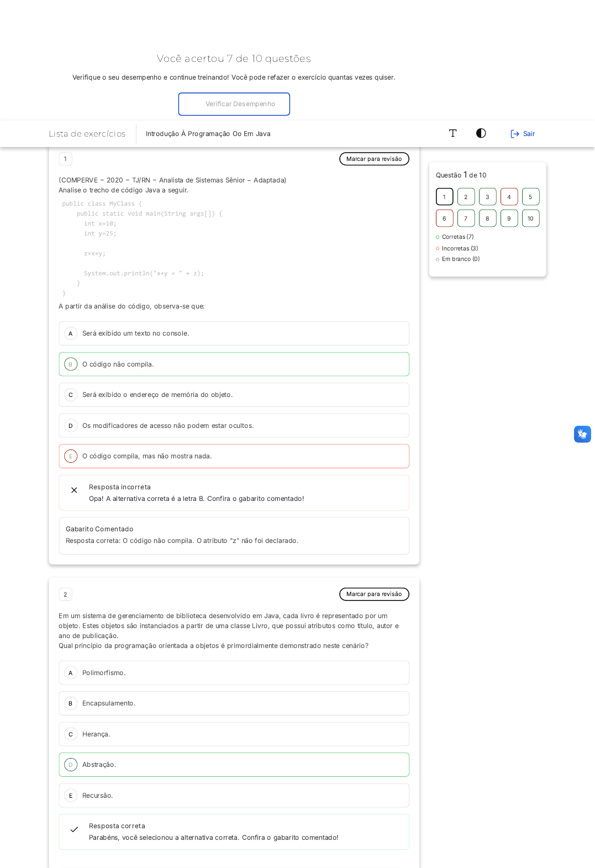This screenshot has width=595, height=868.
Task: Open question 10 from navigator grid
Action: point(530,218)
